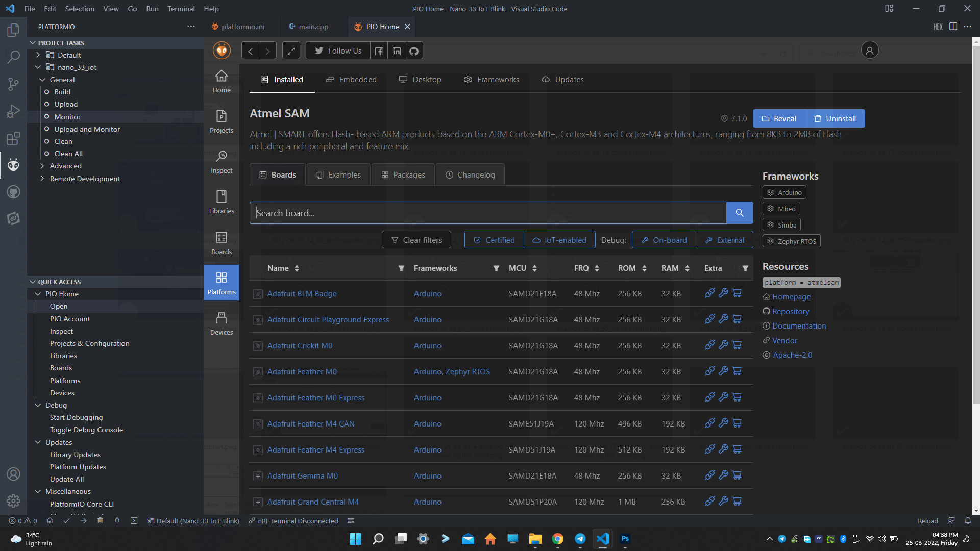Click the board search magnifier button
The width and height of the screenshot is (980, 551).
coord(739,213)
